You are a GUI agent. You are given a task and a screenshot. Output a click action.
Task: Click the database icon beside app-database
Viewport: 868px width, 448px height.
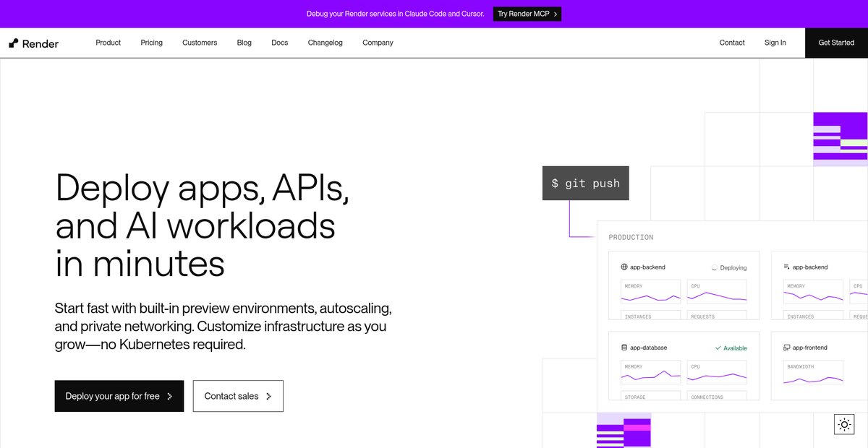click(x=624, y=348)
